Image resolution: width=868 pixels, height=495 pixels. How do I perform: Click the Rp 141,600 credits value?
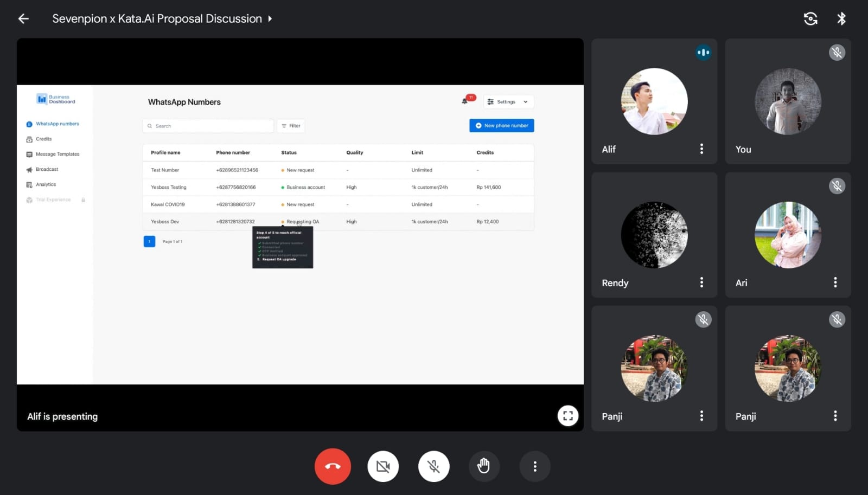click(x=489, y=188)
